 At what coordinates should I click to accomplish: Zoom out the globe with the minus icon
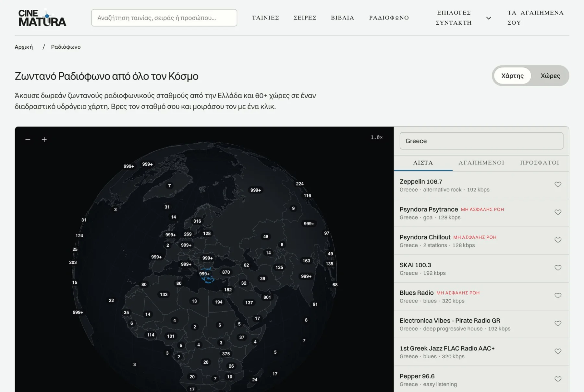(x=28, y=139)
